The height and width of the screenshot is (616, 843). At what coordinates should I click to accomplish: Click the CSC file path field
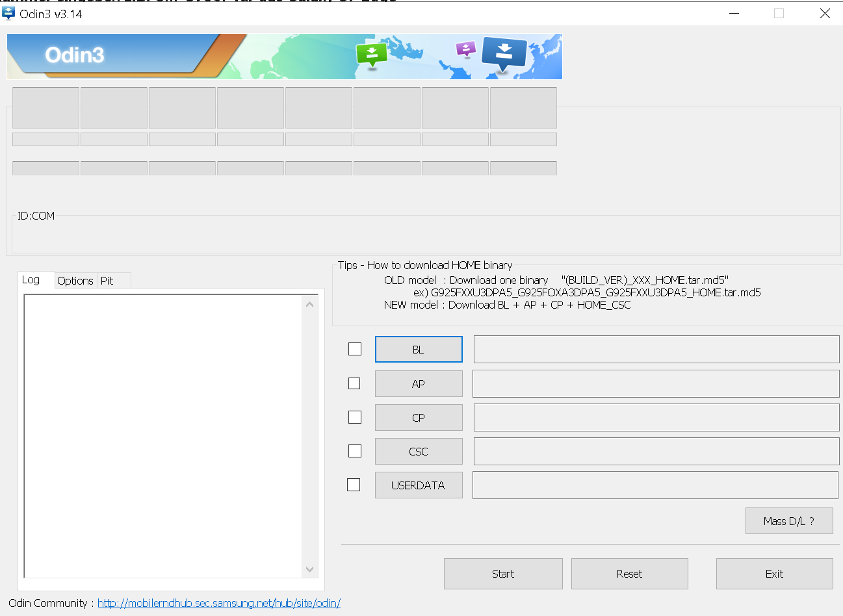[656, 451]
